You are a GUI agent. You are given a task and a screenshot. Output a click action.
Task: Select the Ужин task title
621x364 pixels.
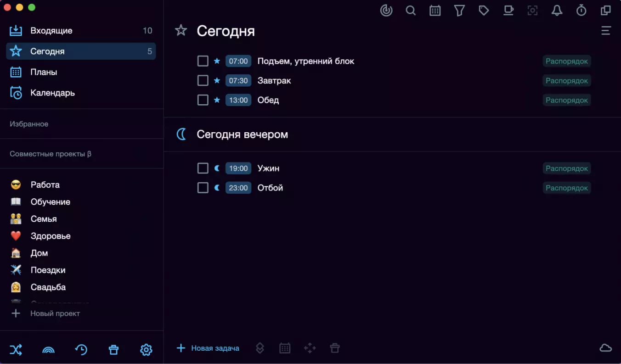click(268, 168)
